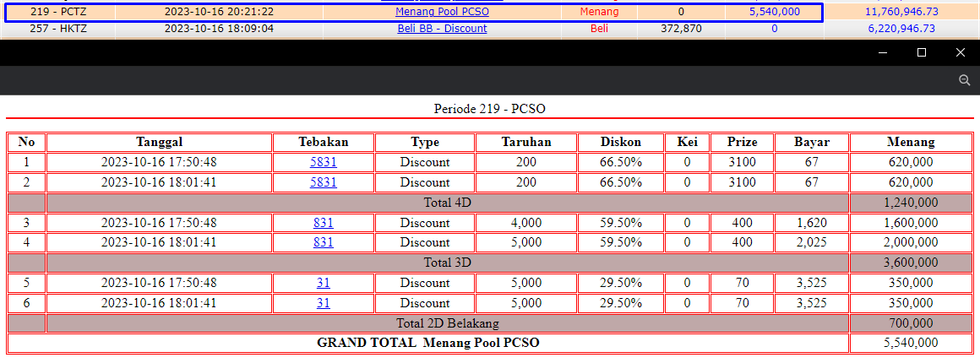Click the red Menang status cell
The height and width of the screenshot is (363, 980).
pos(599,12)
